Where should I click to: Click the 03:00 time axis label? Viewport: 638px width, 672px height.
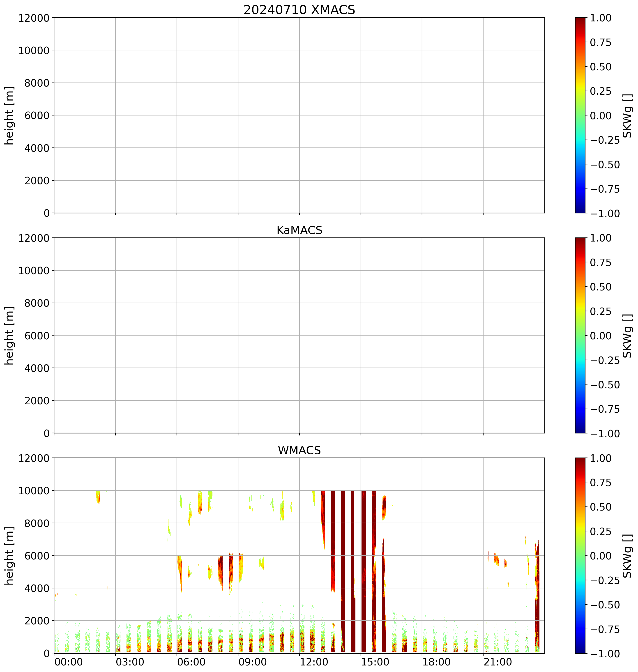[130, 662]
